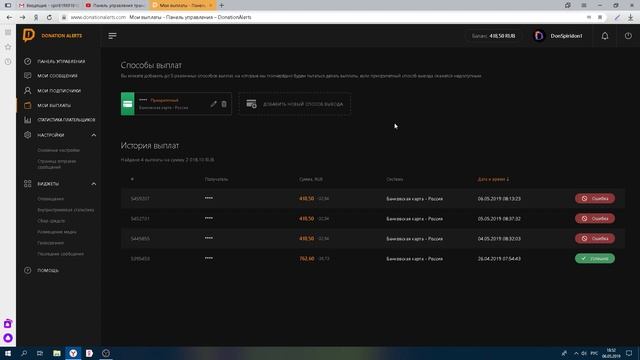Open notifications bell icon

604,36
